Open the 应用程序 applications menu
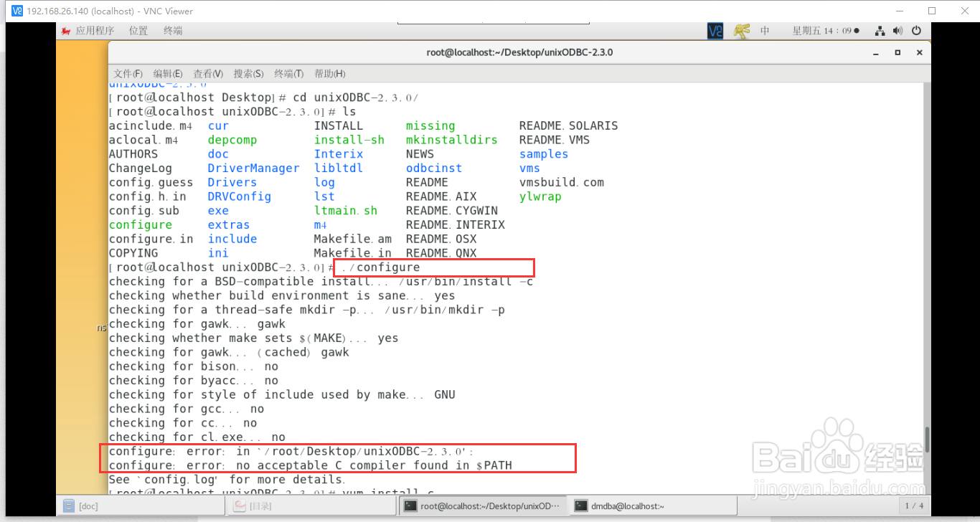Screen dimensions: 980x522 [x=95, y=31]
